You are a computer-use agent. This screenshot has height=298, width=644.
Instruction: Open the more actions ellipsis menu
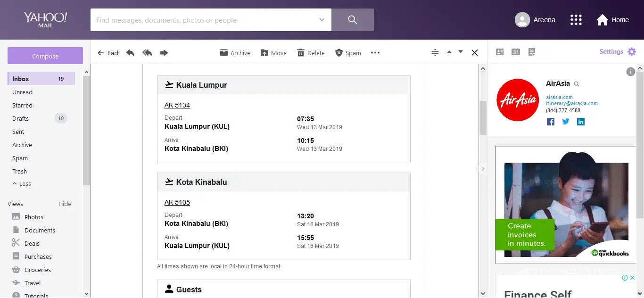coord(375,53)
